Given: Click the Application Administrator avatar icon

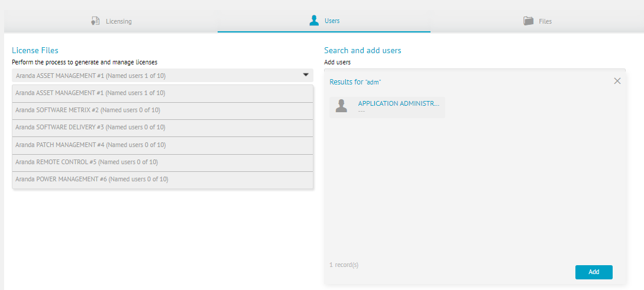Looking at the screenshot, I should [341, 106].
